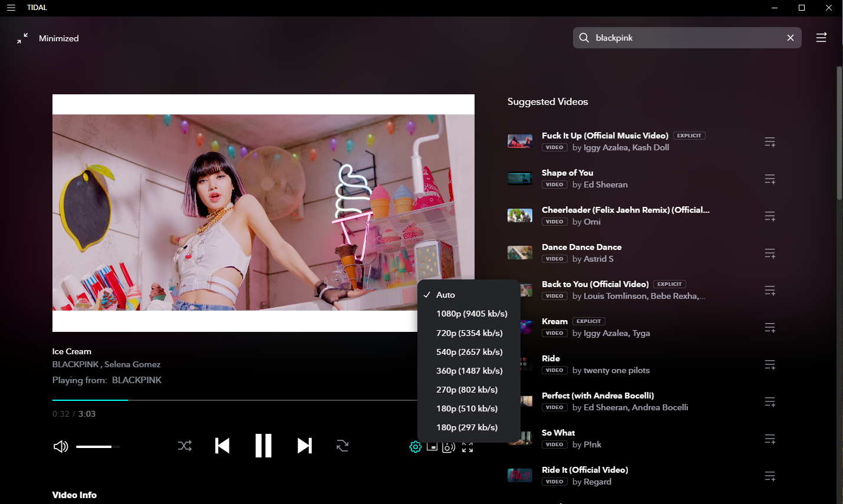Add Fuck It Up to queue
Screen dimensions: 843x504
click(770, 142)
